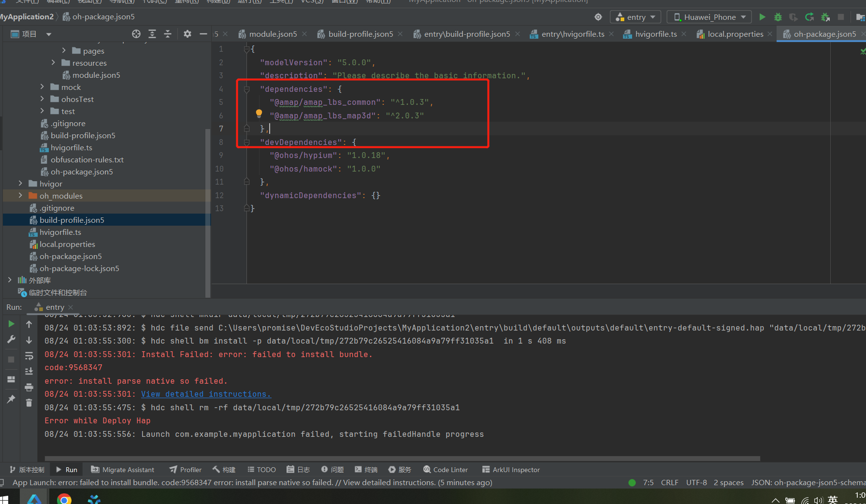Toggle scroll to end of console output
The image size is (866, 504).
29,371
